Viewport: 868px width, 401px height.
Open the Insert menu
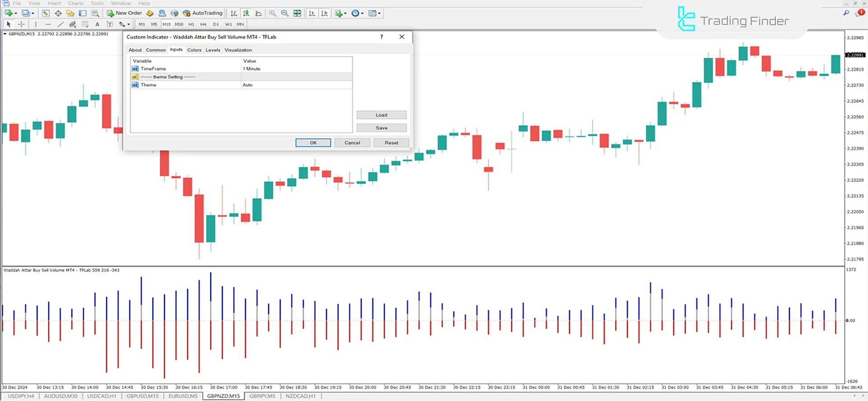(x=54, y=3)
